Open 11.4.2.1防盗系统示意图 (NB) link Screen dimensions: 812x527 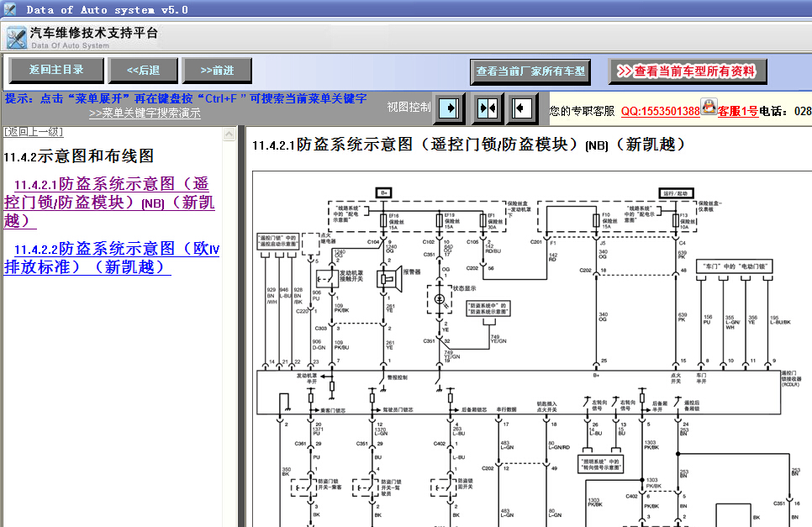pyautogui.click(x=108, y=202)
